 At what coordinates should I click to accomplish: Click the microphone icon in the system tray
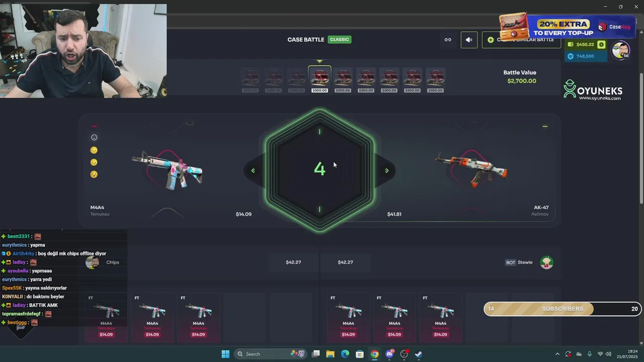click(589, 354)
